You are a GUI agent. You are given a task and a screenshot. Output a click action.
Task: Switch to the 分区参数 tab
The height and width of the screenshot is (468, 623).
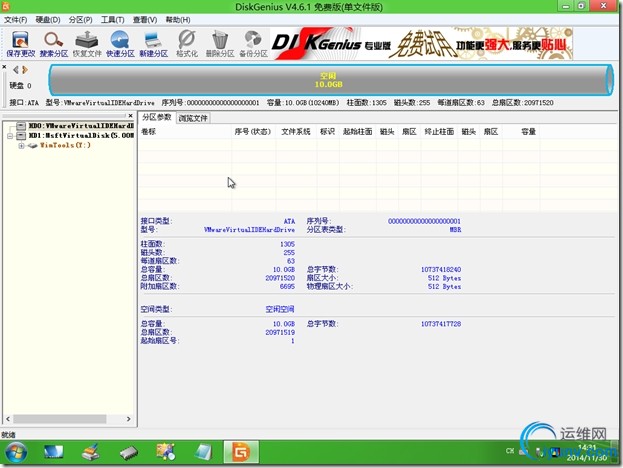(x=157, y=117)
